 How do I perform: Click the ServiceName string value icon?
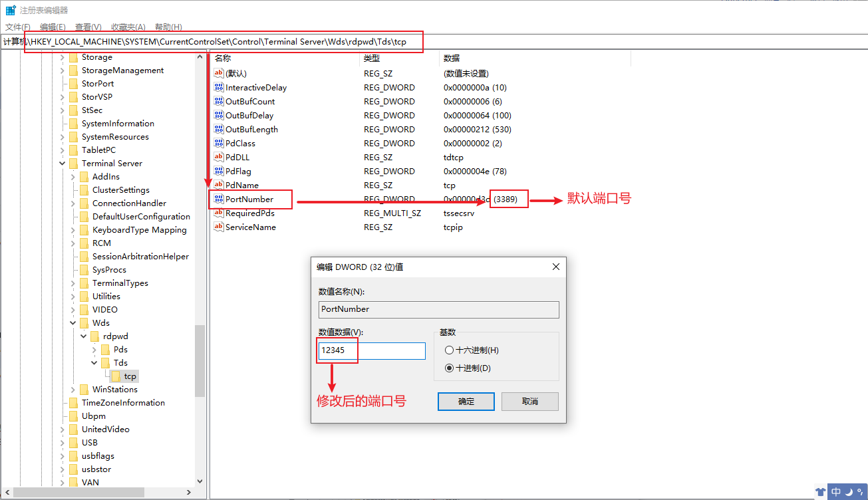pos(219,227)
